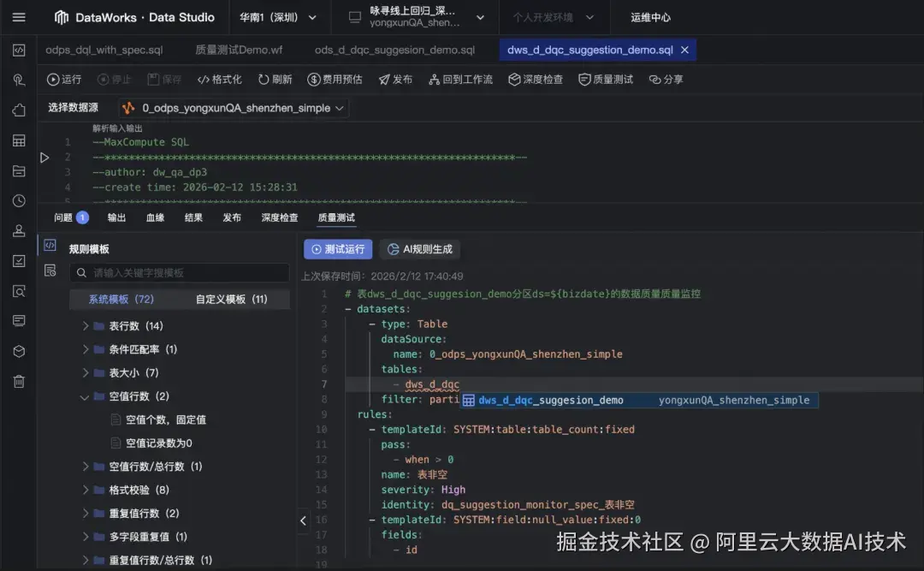The image size is (924, 571).
Task: Select the bottom panel 质量测试 tab
Action: [336, 217]
